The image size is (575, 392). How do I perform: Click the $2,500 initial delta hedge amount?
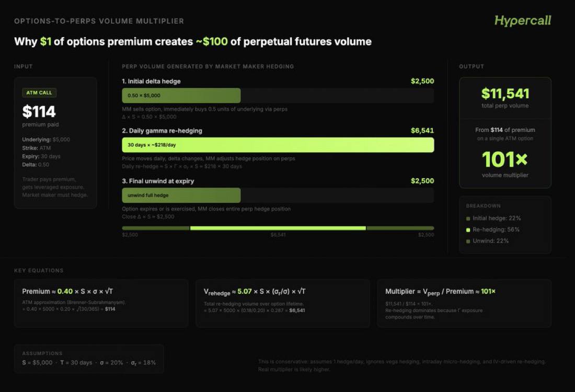(x=422, y=81)
